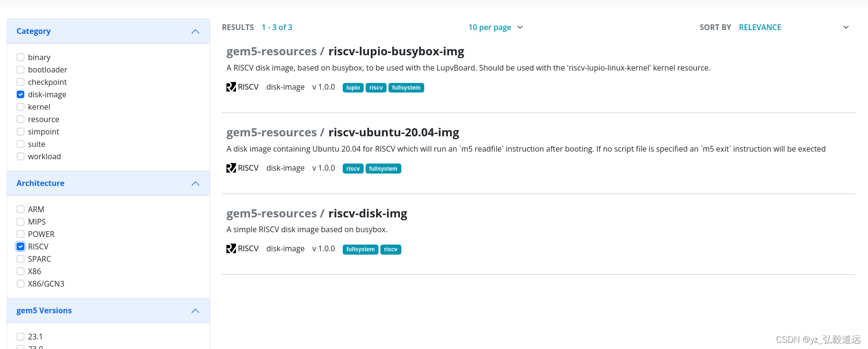The height and width of the screenshot is (349, 868).
Task: Click the fullsystem tag on riscv-ubuntu-20.04-img
Action: point(383,169)
